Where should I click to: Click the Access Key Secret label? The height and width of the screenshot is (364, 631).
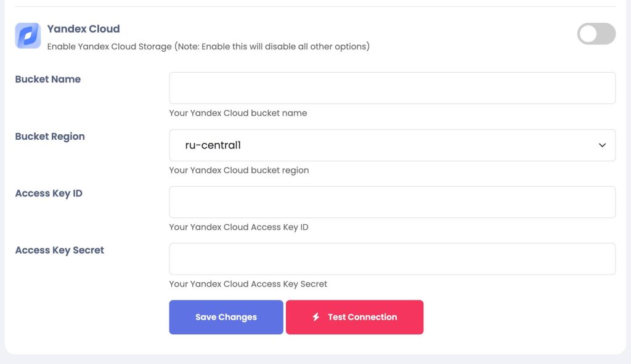60,250
